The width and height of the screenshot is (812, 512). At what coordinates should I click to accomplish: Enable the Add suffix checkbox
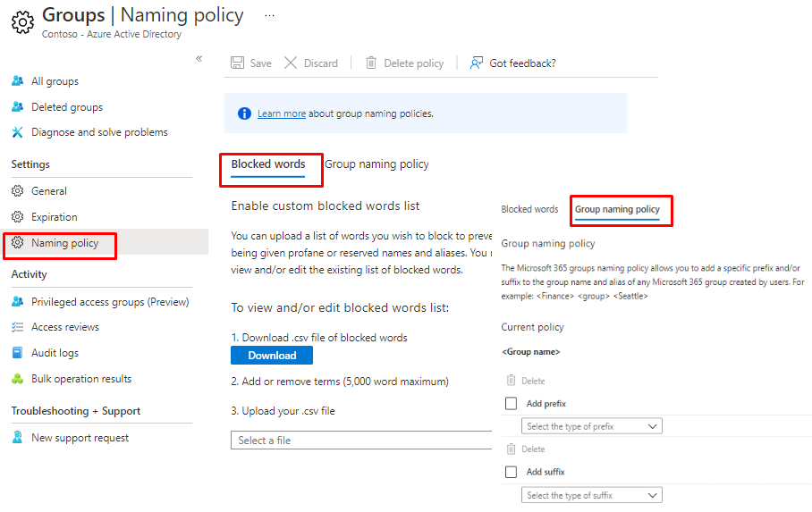[511, 472]
